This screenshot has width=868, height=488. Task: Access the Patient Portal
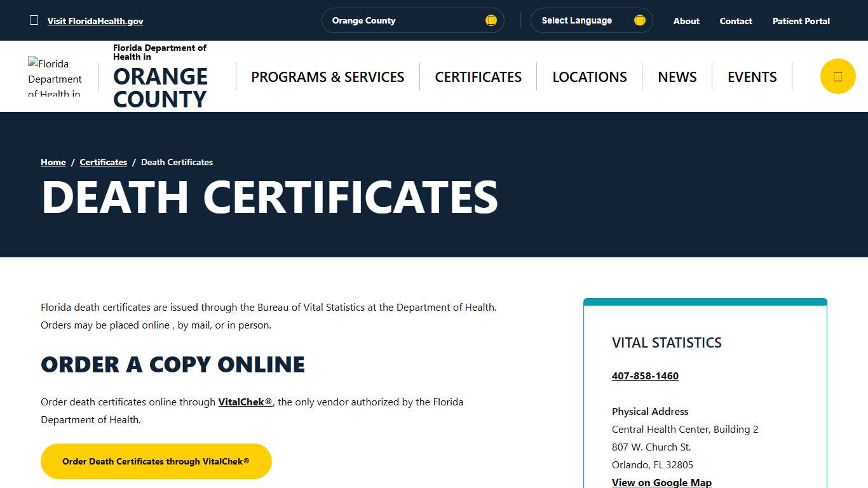[801, 20]
